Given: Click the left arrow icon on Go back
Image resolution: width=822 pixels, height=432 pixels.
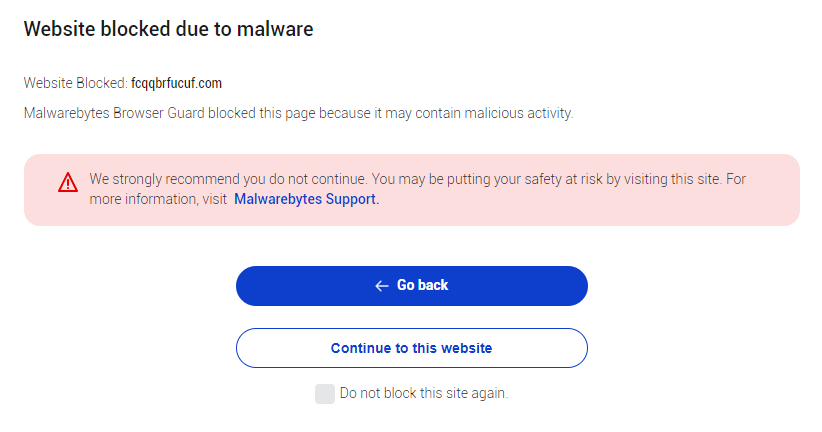Looking at the screenshot, I should [381, 286].
